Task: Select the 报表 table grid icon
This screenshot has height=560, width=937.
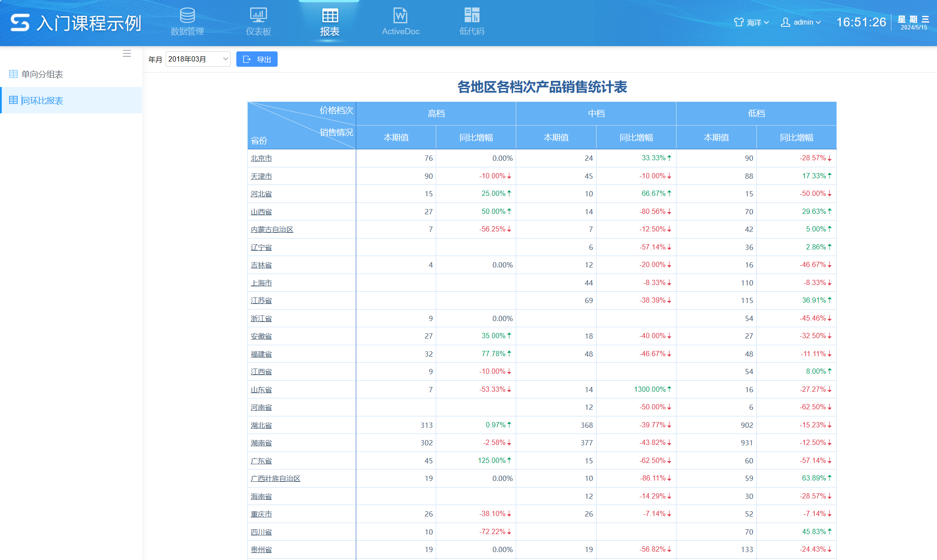Action: click(330, 16)
